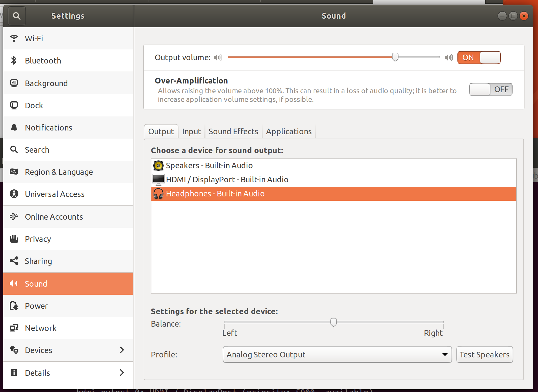
Task: Open the Power settings section
Action: (36, 306)
